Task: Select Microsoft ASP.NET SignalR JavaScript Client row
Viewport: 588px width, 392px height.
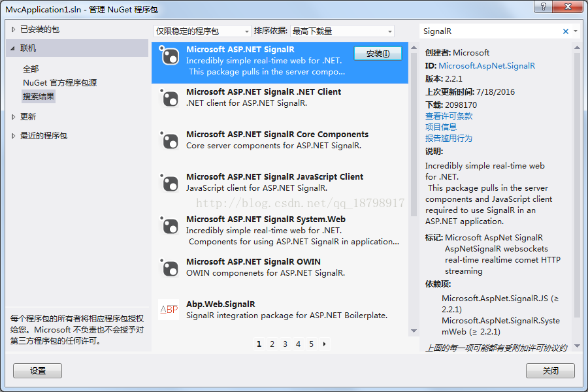Action: (280, 189)
